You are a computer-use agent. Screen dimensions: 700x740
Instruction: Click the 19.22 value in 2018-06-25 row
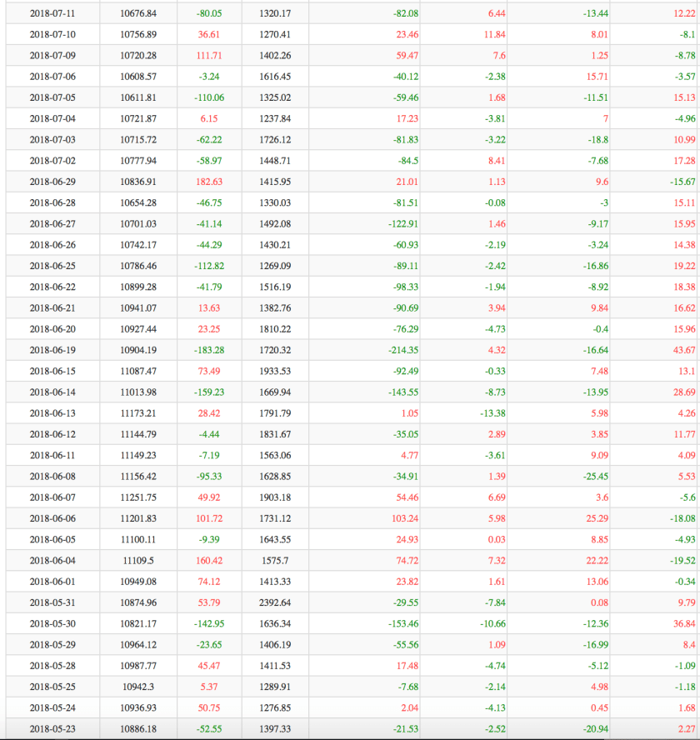[x=683, y=266]
